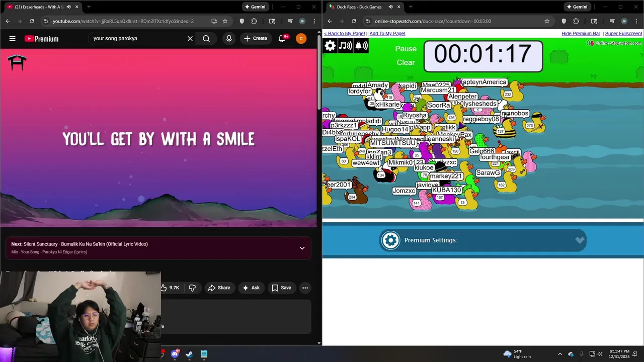Open Gemini in the YouTube window
The image size is (644, 362).
pyautogui.click(x=255, y=7)
